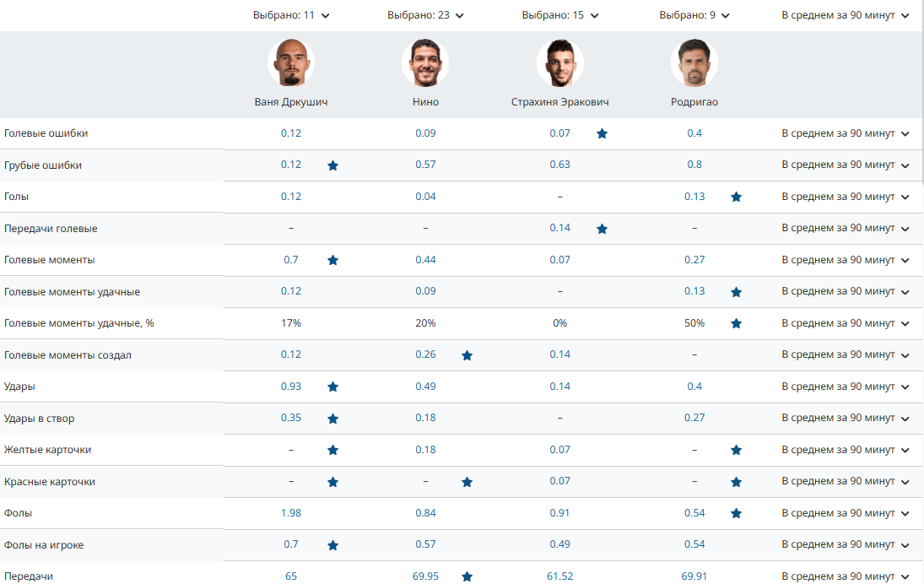Click star next to Родригао's Голы value
This screenshot has width=924, height=584.
[x=736, y=197]
